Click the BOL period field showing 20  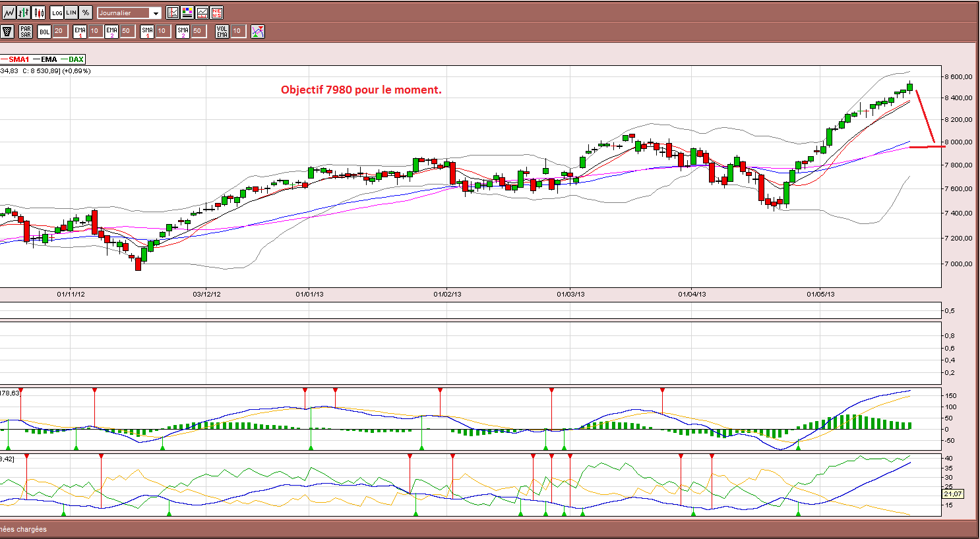tap(59, 31)
